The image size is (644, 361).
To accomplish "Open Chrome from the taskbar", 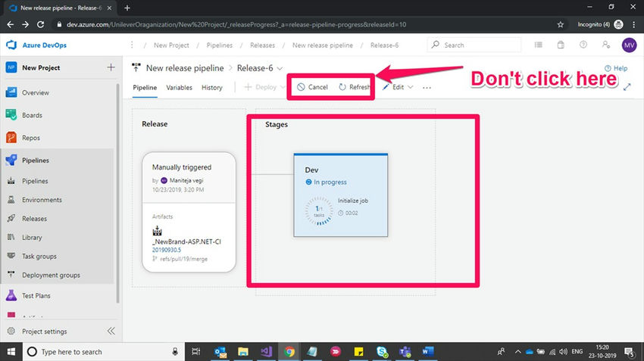I will pyautogui.click(x=289, y=352).
